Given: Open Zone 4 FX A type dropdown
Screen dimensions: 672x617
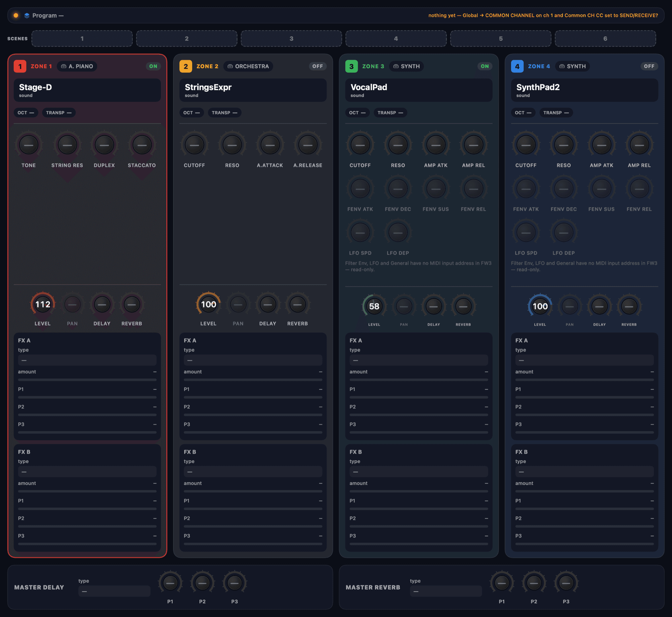Looking at the screenshot, I should coord(585,360).
